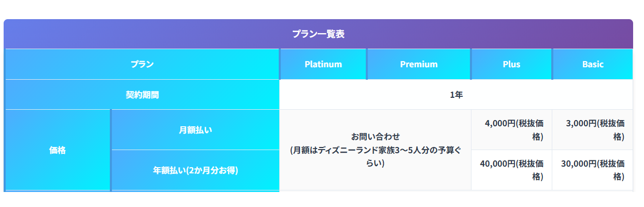Click the Basic monthly 3,000円 price cell

[x=593, y=130]
